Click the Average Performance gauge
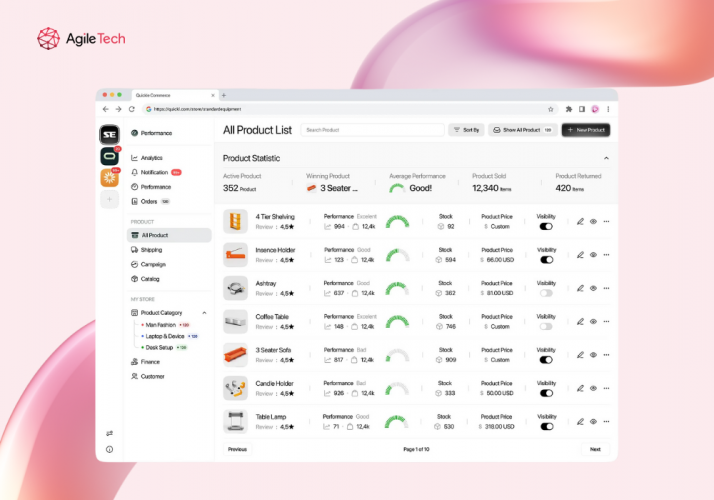 click(397, 188)
